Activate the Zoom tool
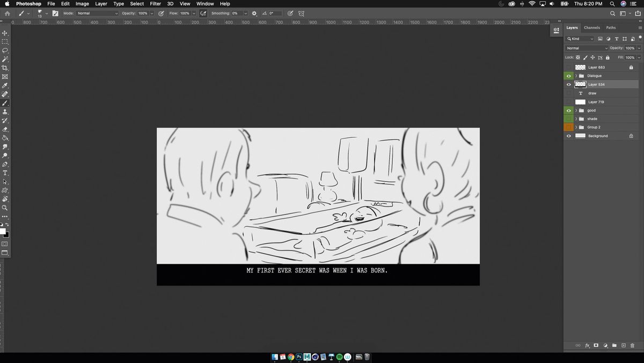The height and width of the screenshot is (363, 644). [x=5, y=208]
